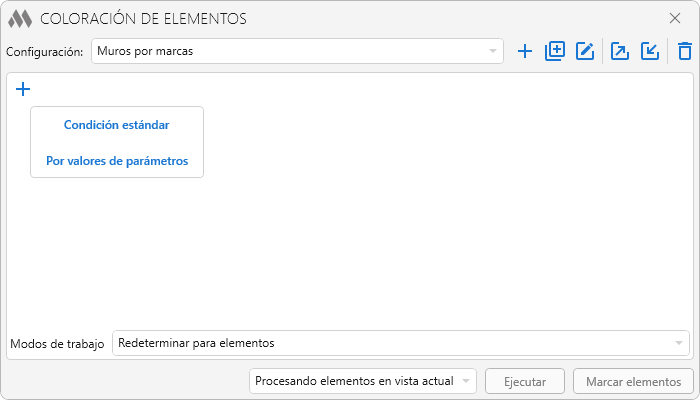This screenshot has width=700, height=400.
Task: Select 'Condición estándar' option
Action: 117,125
